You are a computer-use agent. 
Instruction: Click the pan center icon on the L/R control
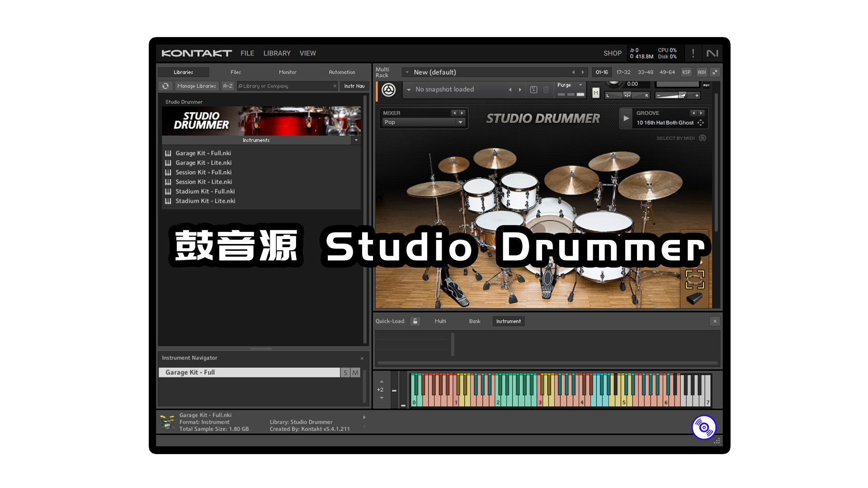[x=627, y=95]
